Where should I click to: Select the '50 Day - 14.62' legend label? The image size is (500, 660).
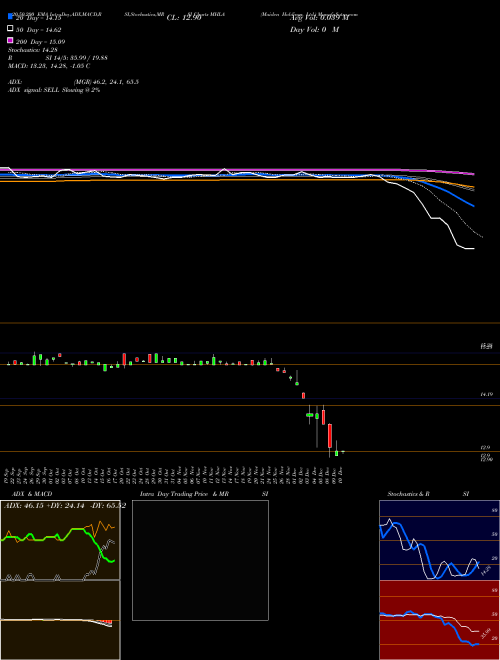(x=39, y=30)
